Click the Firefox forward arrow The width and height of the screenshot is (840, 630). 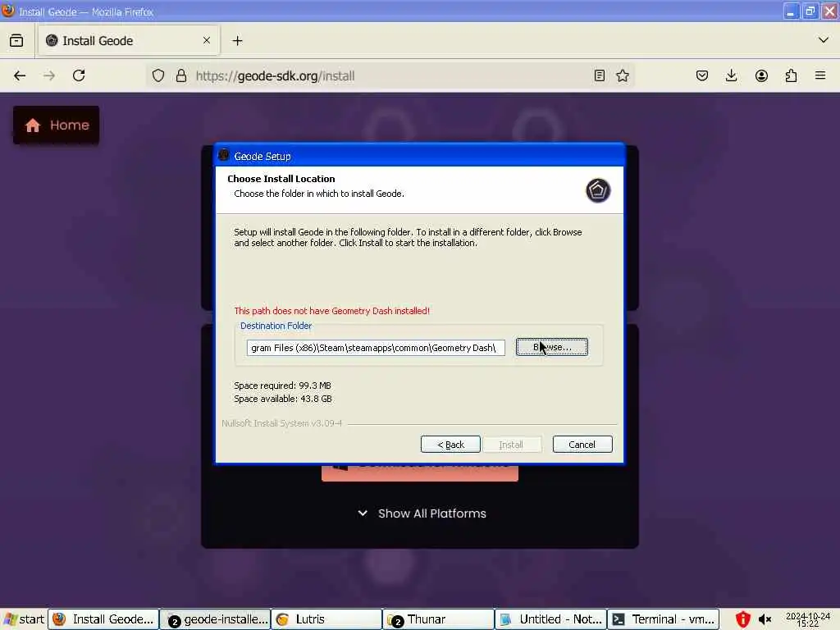coord(49,75)
